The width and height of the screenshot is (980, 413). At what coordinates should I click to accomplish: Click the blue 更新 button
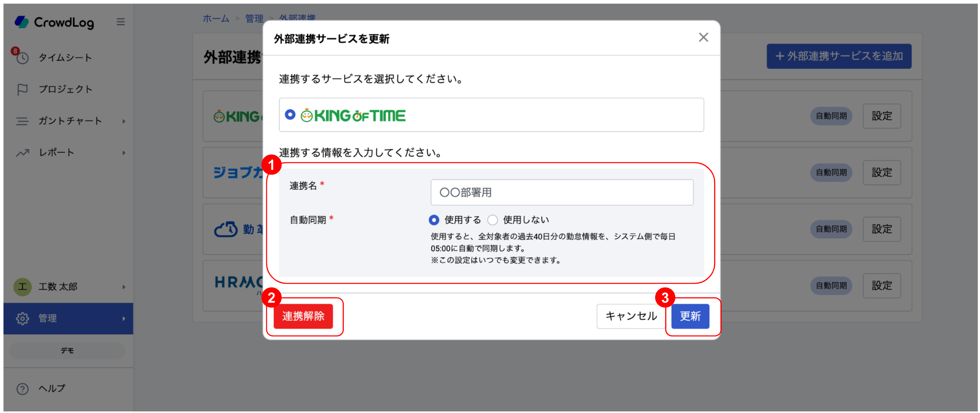click(690, 316)
